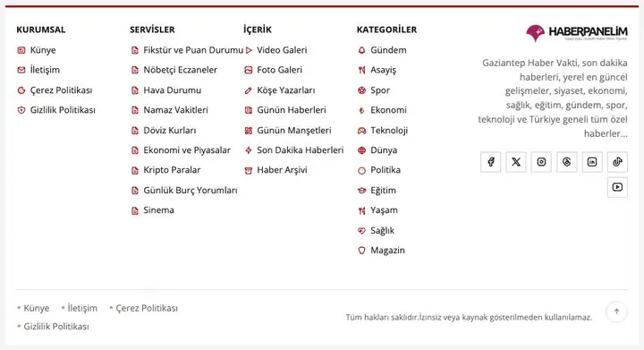Go to Haber Arşivi
This screenshot has height=350, width=644.
[x=282, y=170]
